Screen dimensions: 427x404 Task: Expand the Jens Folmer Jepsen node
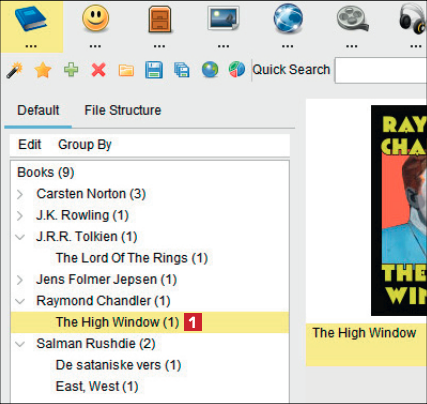20,280
